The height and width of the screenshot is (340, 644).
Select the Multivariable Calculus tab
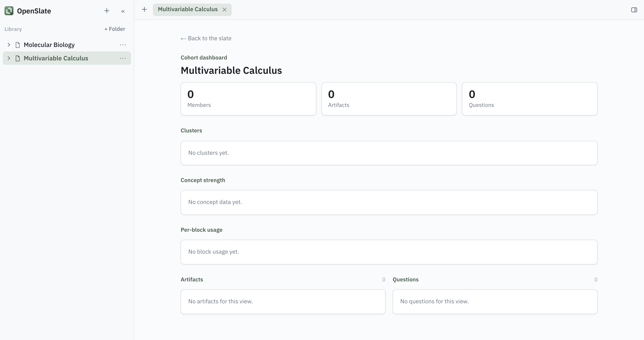(x=188, y=9)
